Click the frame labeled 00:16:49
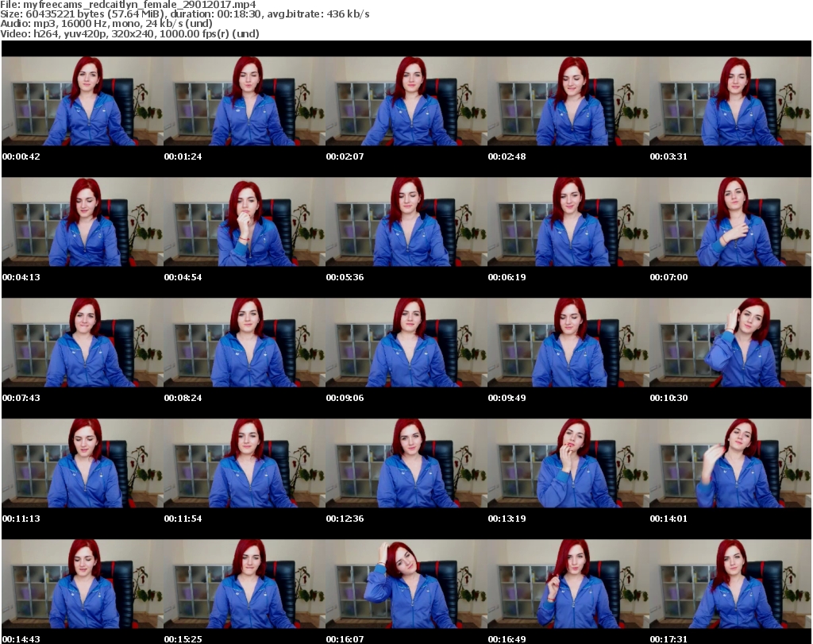The width and height of the screenshot is (813, 644). [x=568, y=584]
